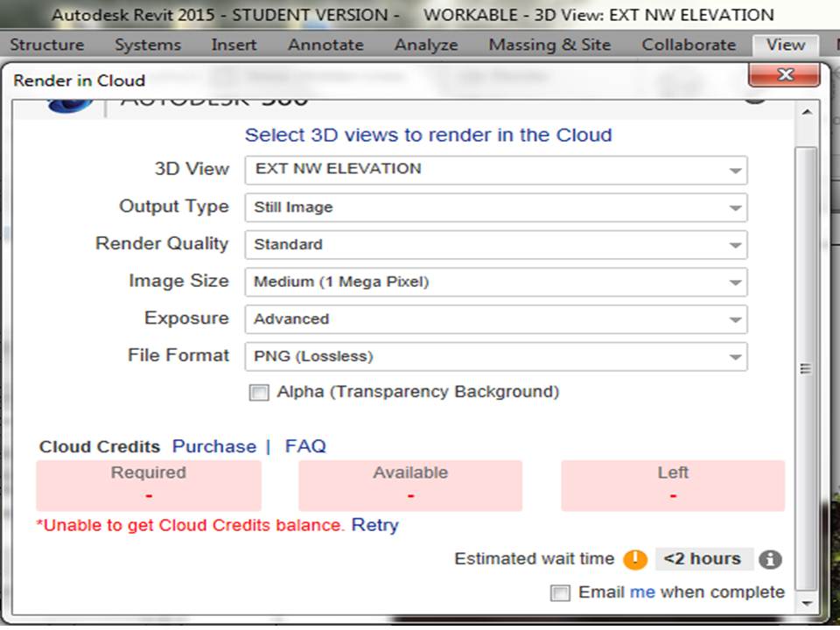Click the 'File Format' field label
The height and width of the screenshot is (630, 840).
(x=178, y=355)
